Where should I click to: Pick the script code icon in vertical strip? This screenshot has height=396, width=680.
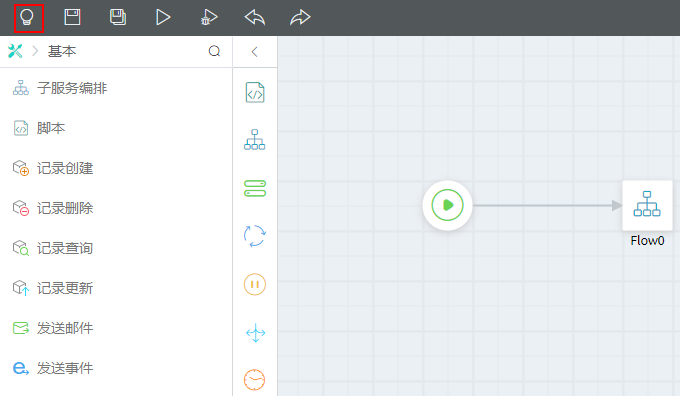pyautogui.click(x=255, y=92)
